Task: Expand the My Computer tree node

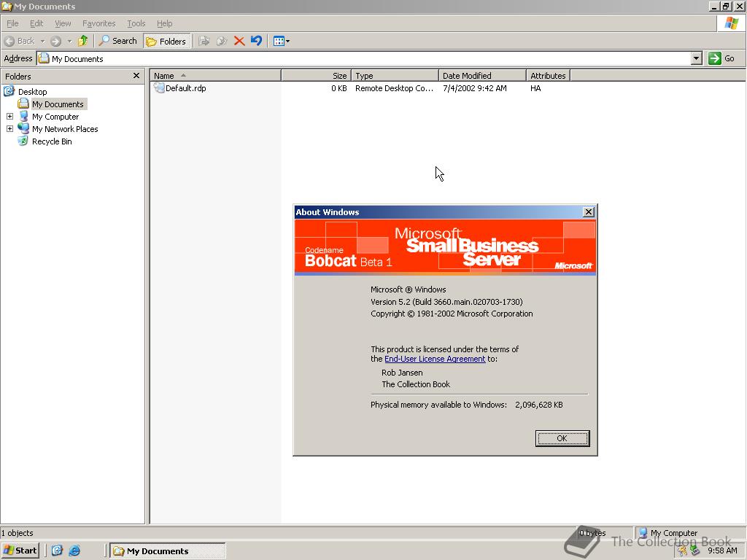Action: pyautogui.click(x=9, y=116)
